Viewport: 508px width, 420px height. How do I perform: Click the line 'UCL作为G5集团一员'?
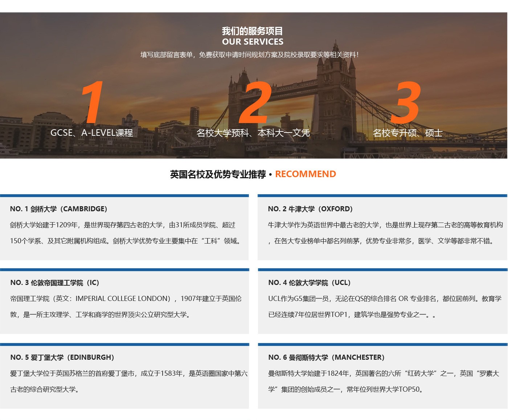pos(385,299)
